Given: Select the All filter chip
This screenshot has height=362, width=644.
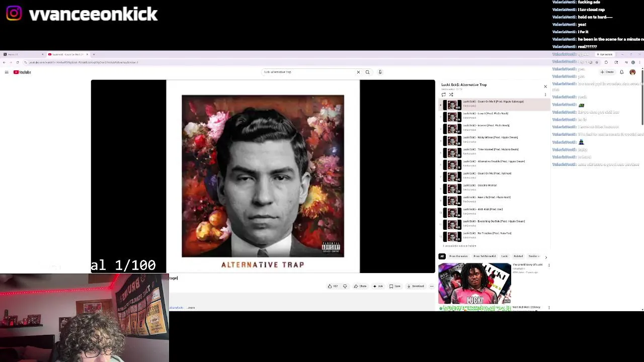Looking at the screenshot, I should click(442, 256).
